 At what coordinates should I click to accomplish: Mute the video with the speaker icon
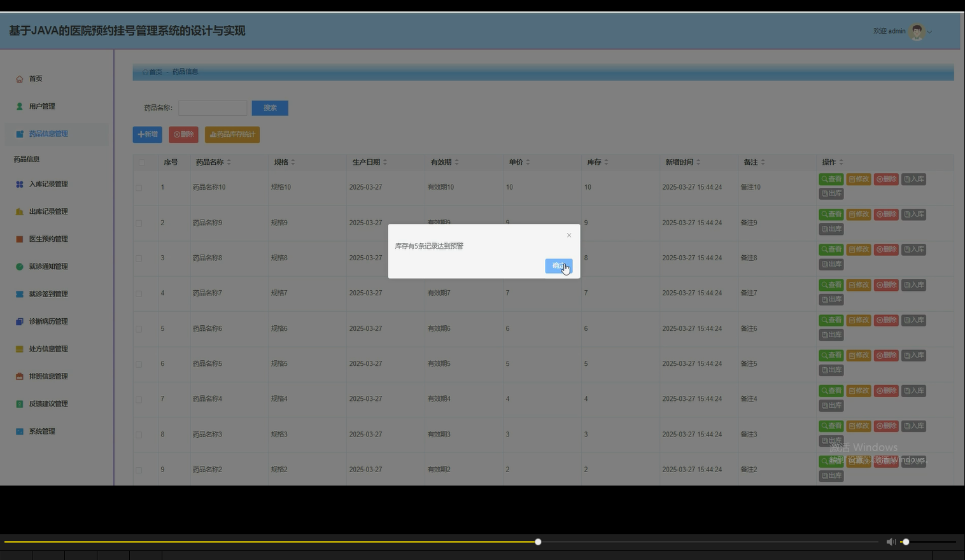pyautogui.click(x=891, y=542)
